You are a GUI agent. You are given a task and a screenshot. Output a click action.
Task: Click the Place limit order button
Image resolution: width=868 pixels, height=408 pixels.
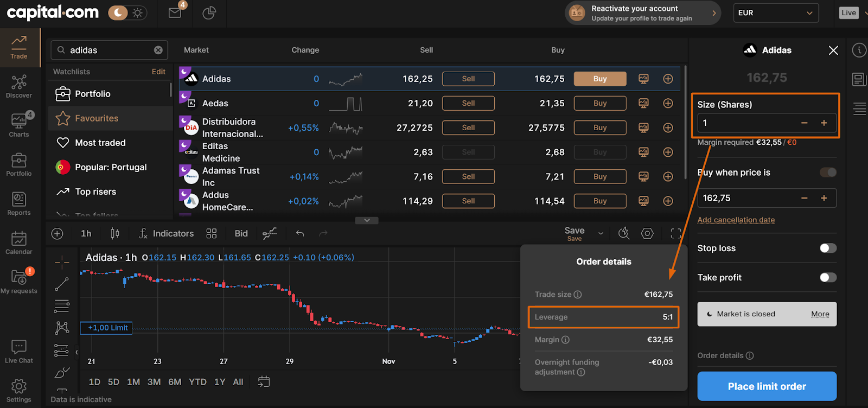click(767, 386)
